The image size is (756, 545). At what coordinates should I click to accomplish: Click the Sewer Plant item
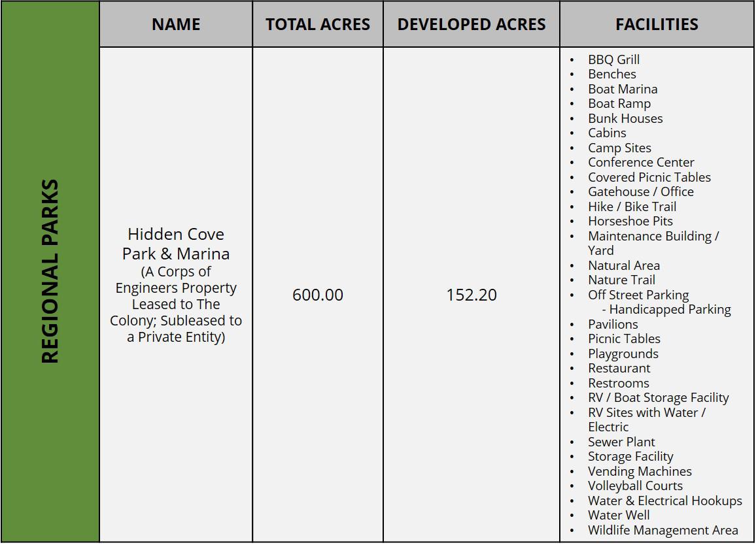(x=621, y=442)
